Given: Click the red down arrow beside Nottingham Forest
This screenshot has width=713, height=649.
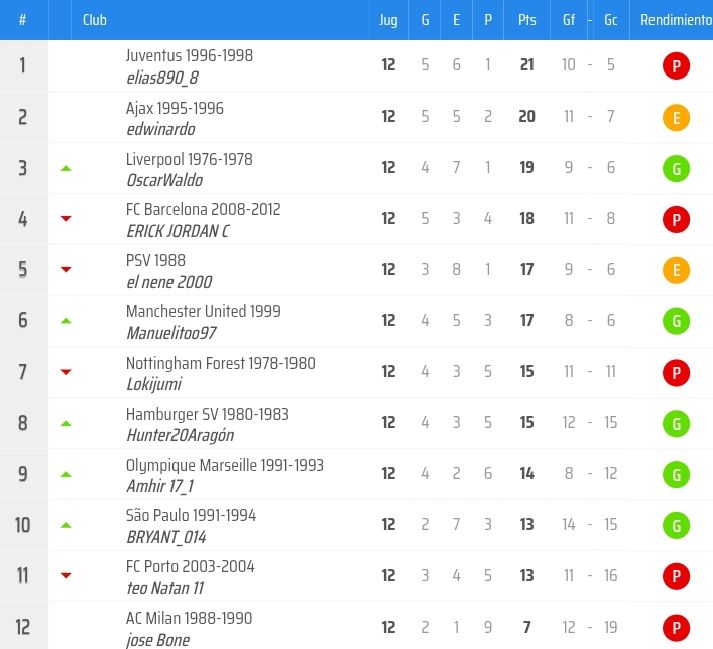Looking at the screenshot, I should [x=66, y=372].
